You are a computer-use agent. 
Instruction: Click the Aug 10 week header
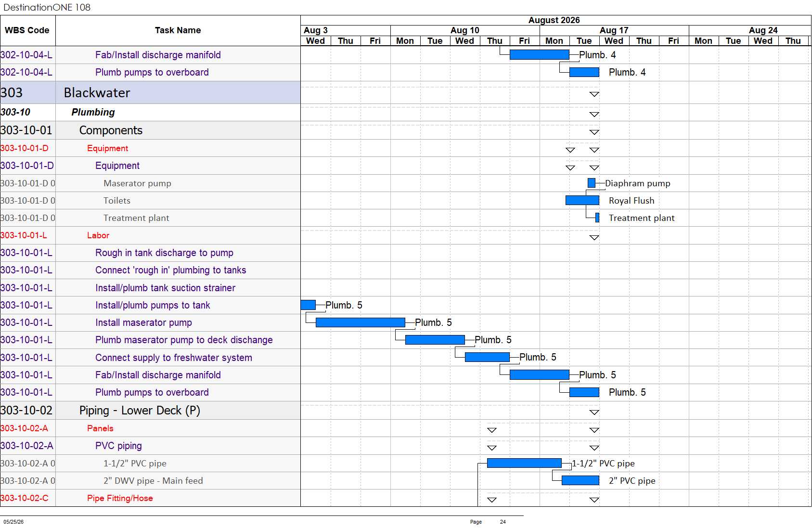(x=465, y=30)
